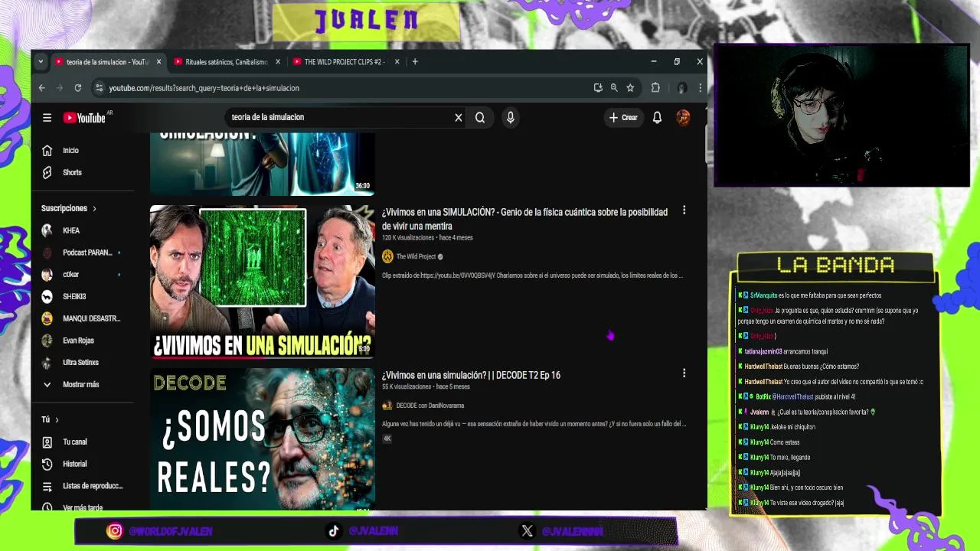
Task: Click The Wild Project channel name
Action: pos(416,256)
